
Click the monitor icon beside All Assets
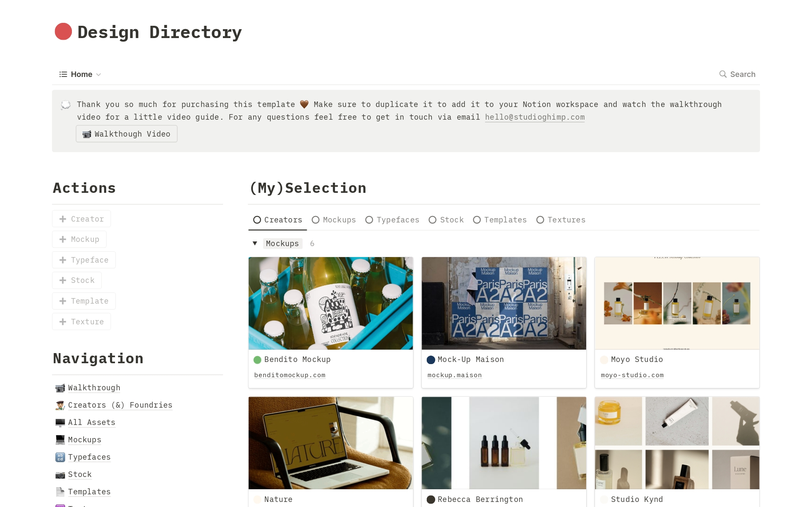pyautogui.click(x=60, y=422)
